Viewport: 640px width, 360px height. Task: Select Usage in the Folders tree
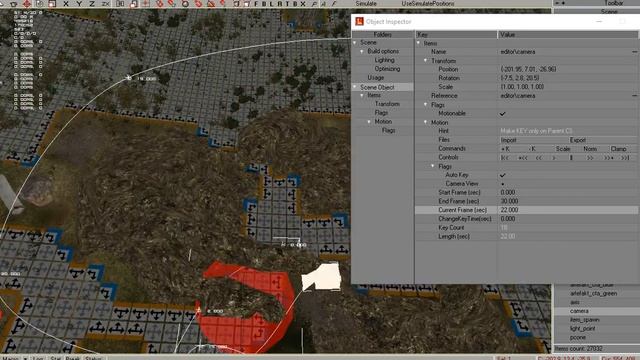click(376, 78)
